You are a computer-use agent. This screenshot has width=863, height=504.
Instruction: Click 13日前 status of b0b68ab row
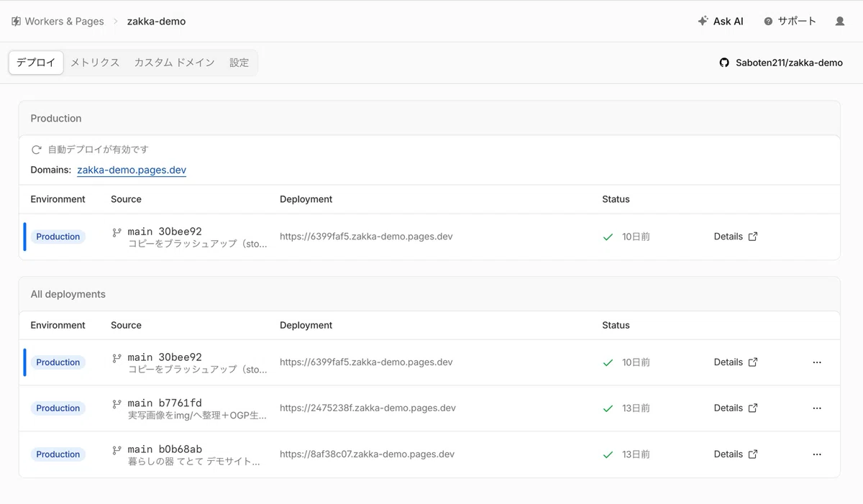click(x=636, y=454)
